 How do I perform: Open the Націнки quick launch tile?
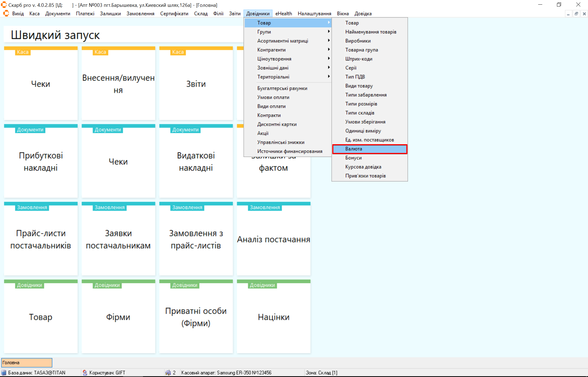point(273,317)
